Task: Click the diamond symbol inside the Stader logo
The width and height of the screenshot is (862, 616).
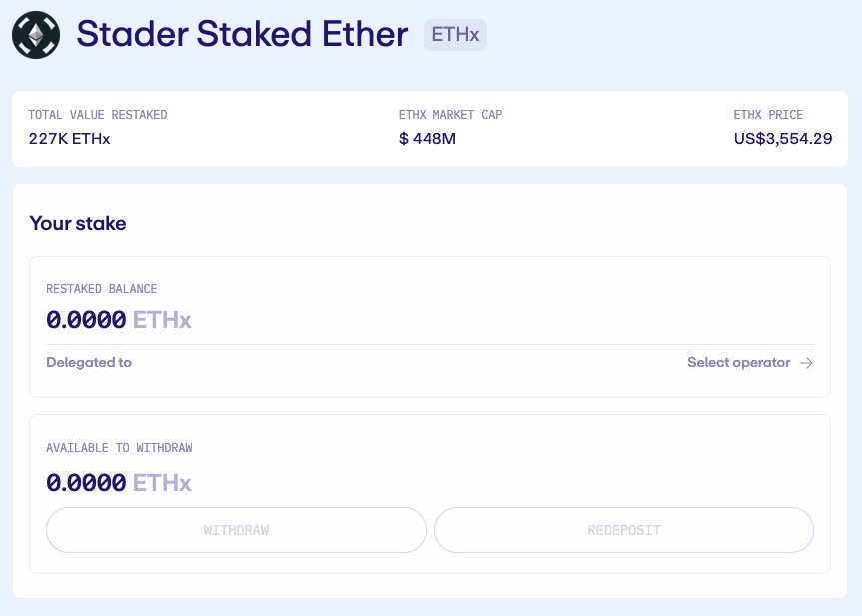Action: tap(35, 34)
